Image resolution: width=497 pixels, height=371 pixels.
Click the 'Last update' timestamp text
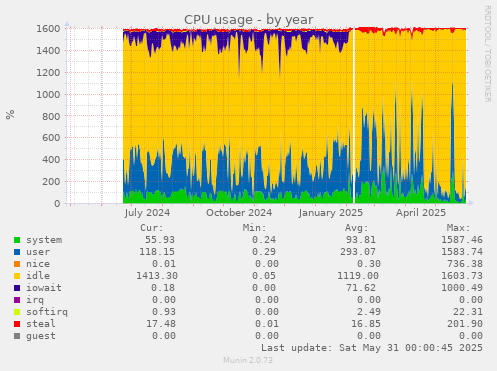point(372,348)
